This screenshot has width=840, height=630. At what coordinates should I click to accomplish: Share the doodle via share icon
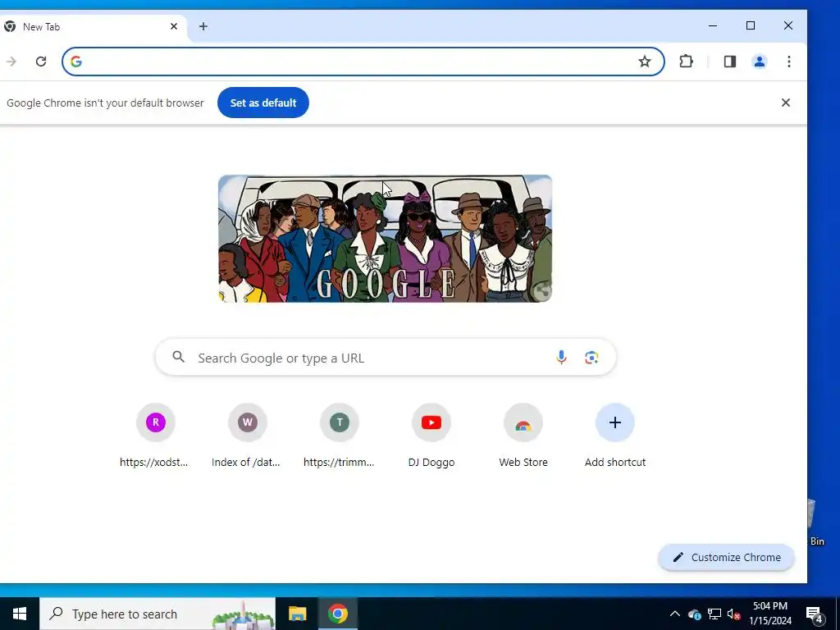click(x=541, y=291)
